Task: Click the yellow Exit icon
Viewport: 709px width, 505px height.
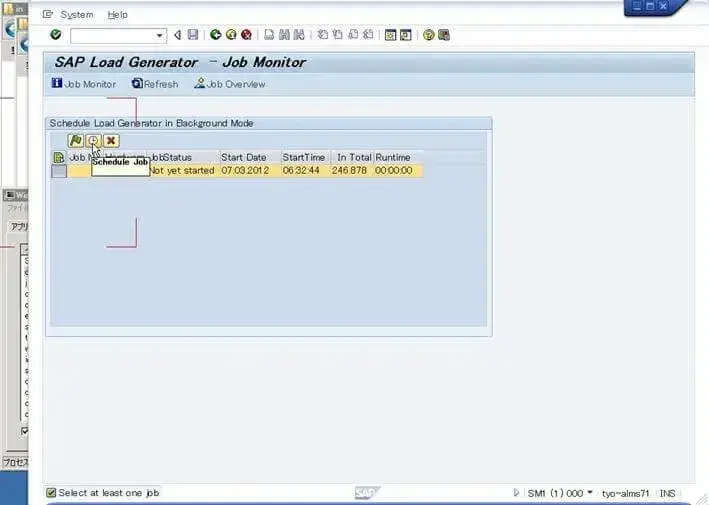Action: coord(231,35)
